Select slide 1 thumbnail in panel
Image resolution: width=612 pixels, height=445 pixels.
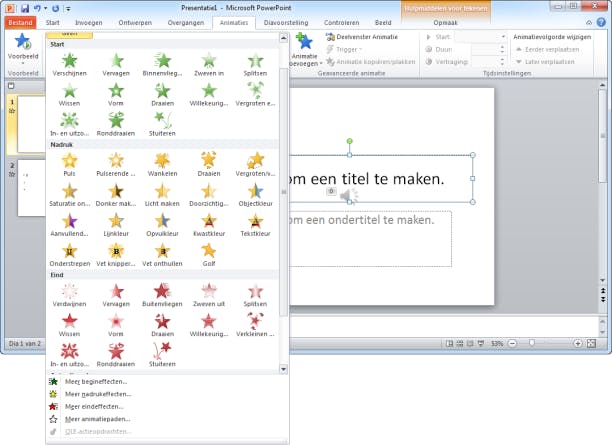[31, 124]
